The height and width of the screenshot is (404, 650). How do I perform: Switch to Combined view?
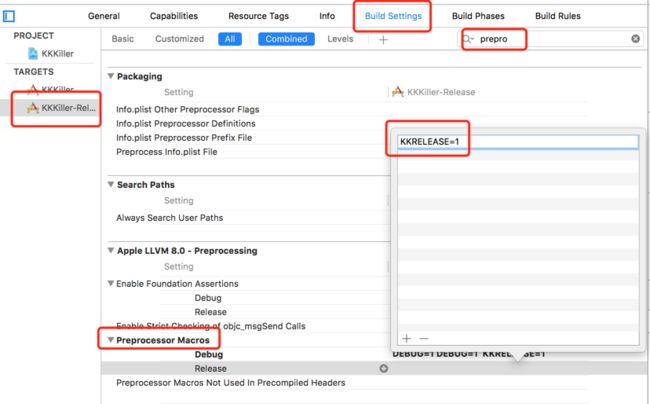click(x=286, y=39)
